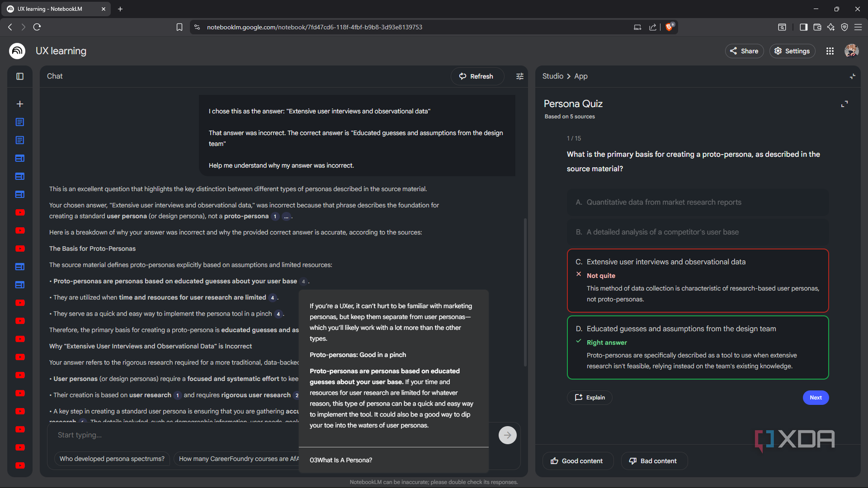Viewport: 868px width, 488px height.
Task: Click the Brave shields icon
Action: click(x=669, y=27)
